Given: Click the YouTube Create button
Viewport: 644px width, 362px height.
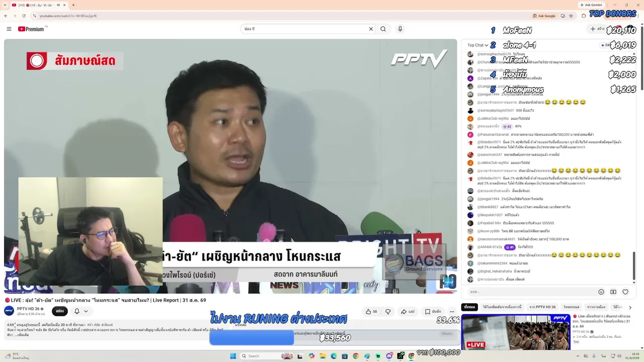Looking at the screenshot, I should pos(598,29).
